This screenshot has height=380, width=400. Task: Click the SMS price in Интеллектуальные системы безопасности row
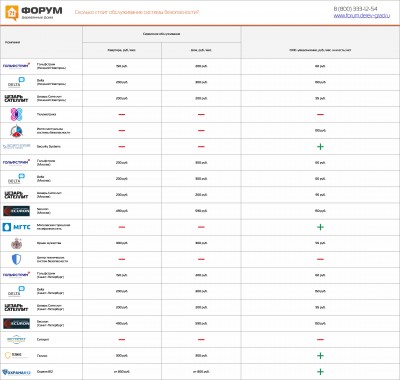click(320, 130)
